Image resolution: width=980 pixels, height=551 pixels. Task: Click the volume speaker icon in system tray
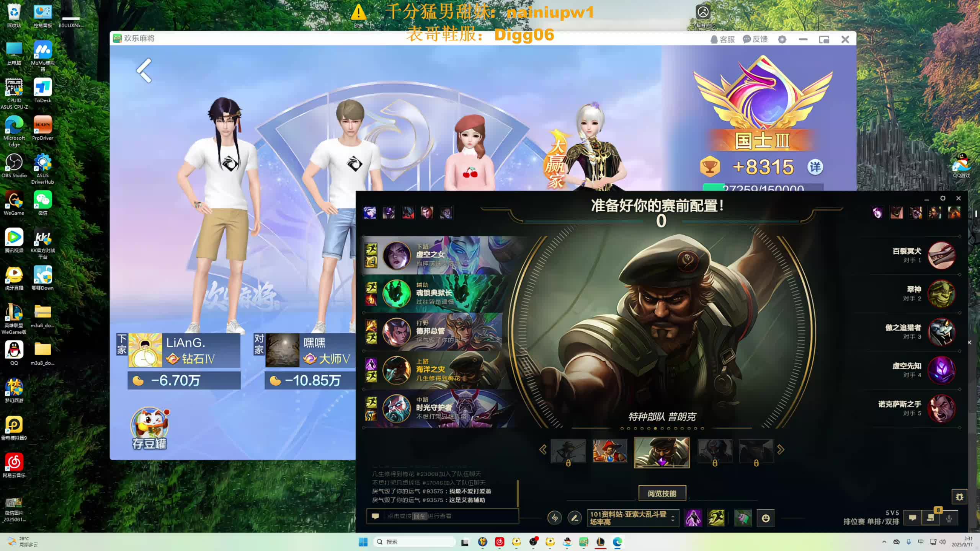943,542
